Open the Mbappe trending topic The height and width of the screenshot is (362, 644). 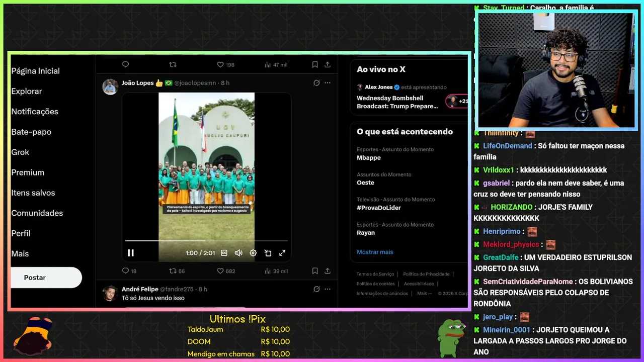click(369, 158)
